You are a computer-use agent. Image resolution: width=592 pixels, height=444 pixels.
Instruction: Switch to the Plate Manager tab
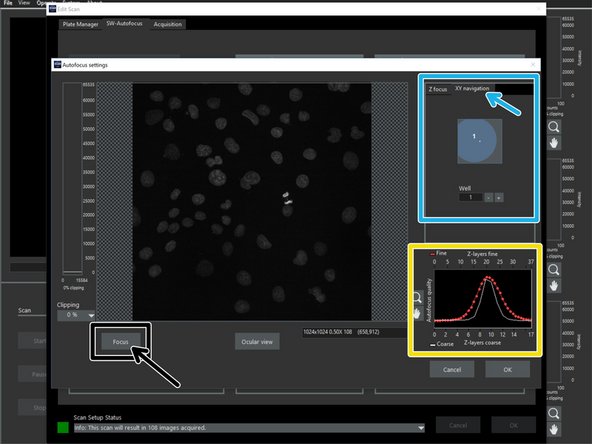point(80,24)
